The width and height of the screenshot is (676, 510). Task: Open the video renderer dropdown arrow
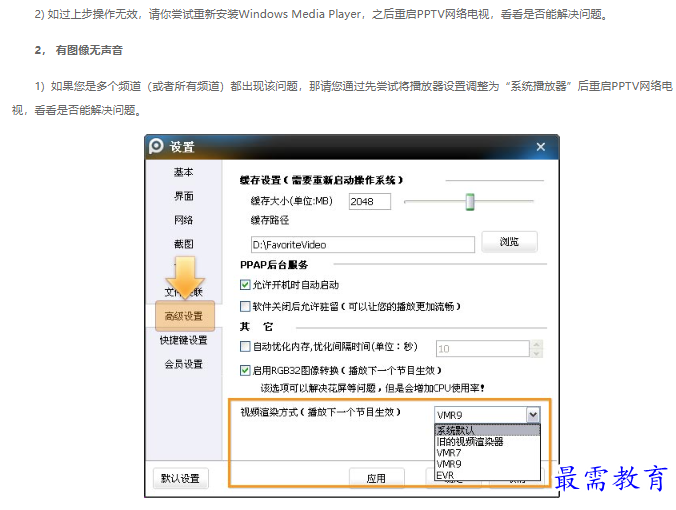[533, 415]
